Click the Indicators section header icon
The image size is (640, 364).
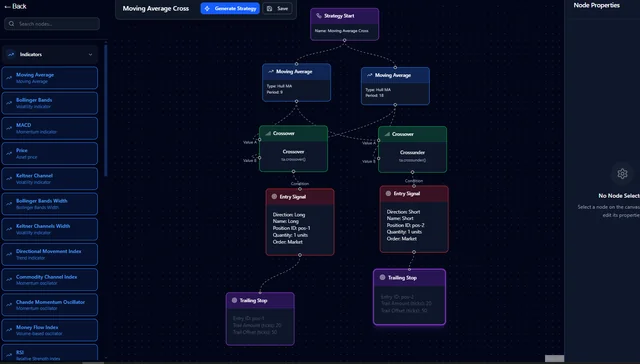click(11, 54)
